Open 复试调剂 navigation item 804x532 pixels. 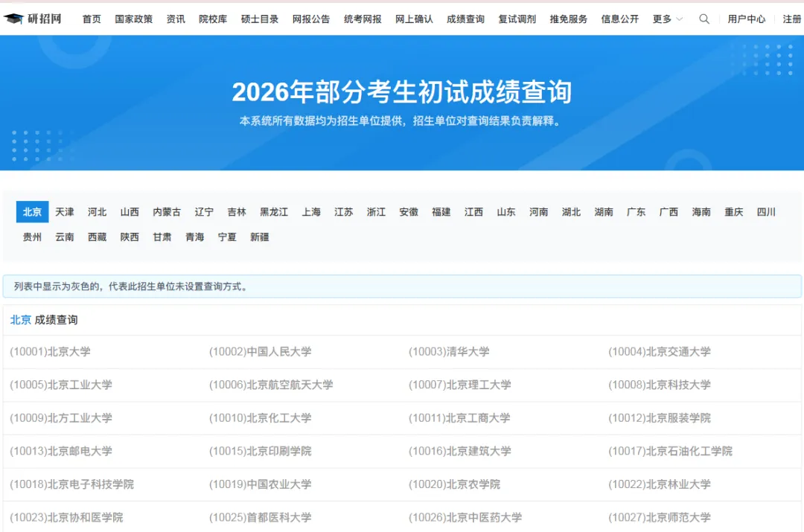517,19
